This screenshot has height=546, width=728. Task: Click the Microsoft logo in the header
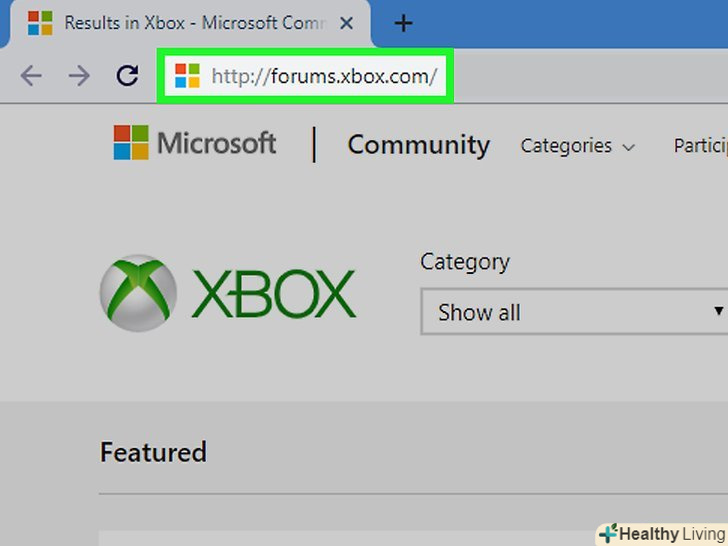click(195, 143)
